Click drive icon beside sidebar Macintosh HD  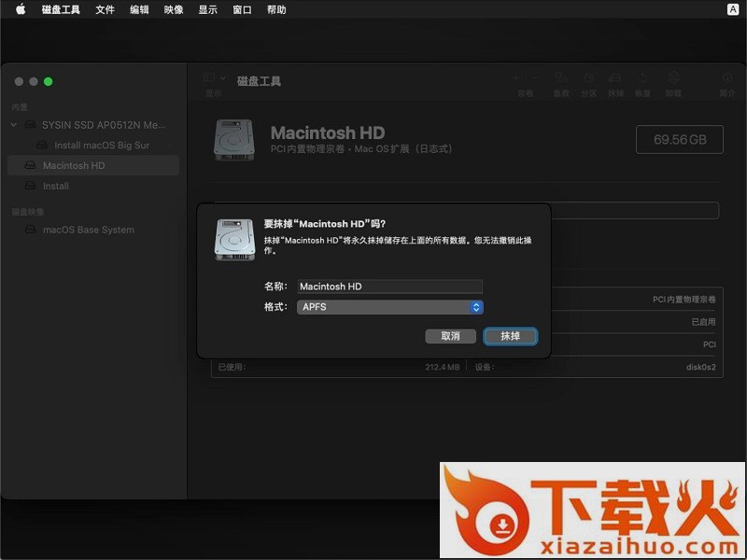pos(30,165)
